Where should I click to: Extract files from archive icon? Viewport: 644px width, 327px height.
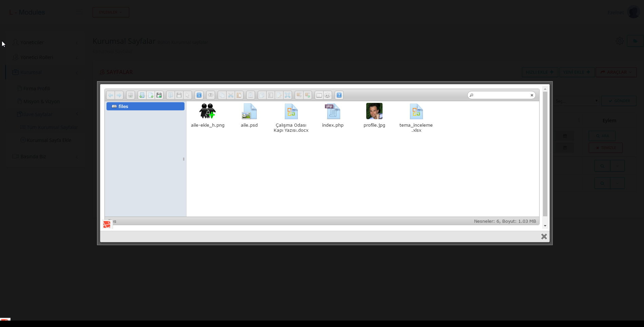[299, 95]
